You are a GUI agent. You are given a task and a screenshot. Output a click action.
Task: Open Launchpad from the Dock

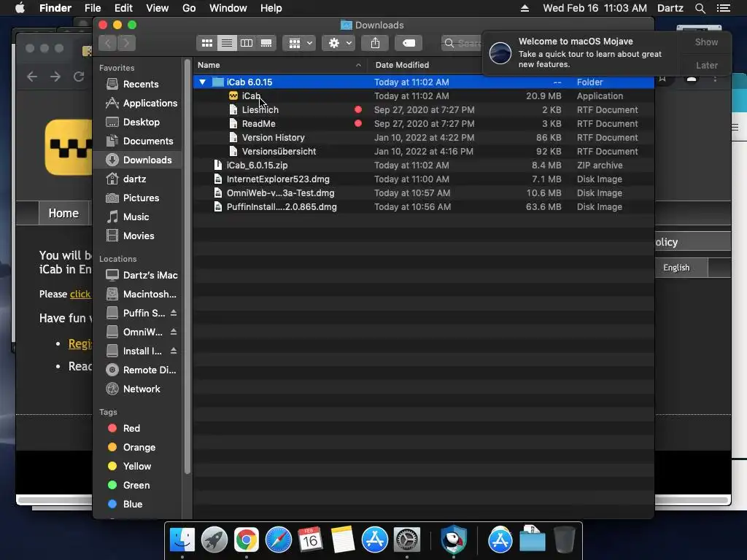(x=214, y=540)
